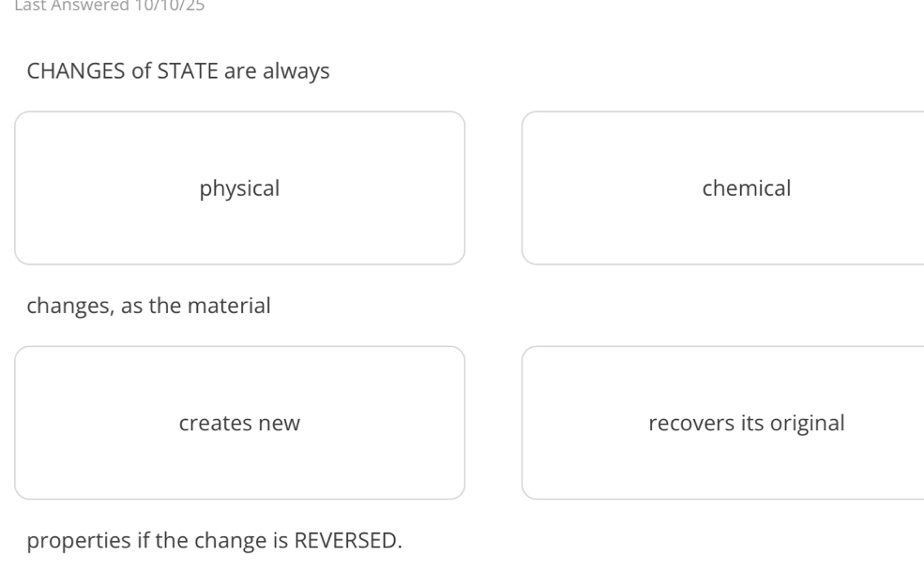This screenshot has height=585, width=924.
Task: Pick 'physical' for the first blank
Action: pos(239,188)
